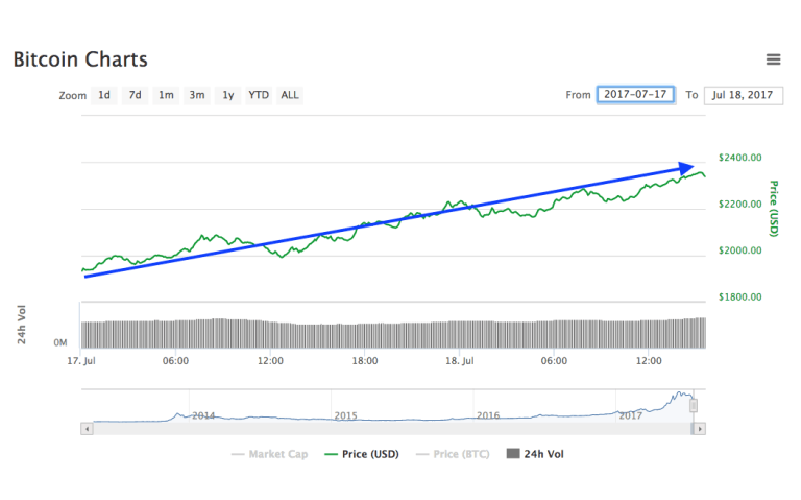Click the $2000.00 price axis label
The width and height of the screenshot is (801, 500).
pyautogui.click(x=740, y=250)
